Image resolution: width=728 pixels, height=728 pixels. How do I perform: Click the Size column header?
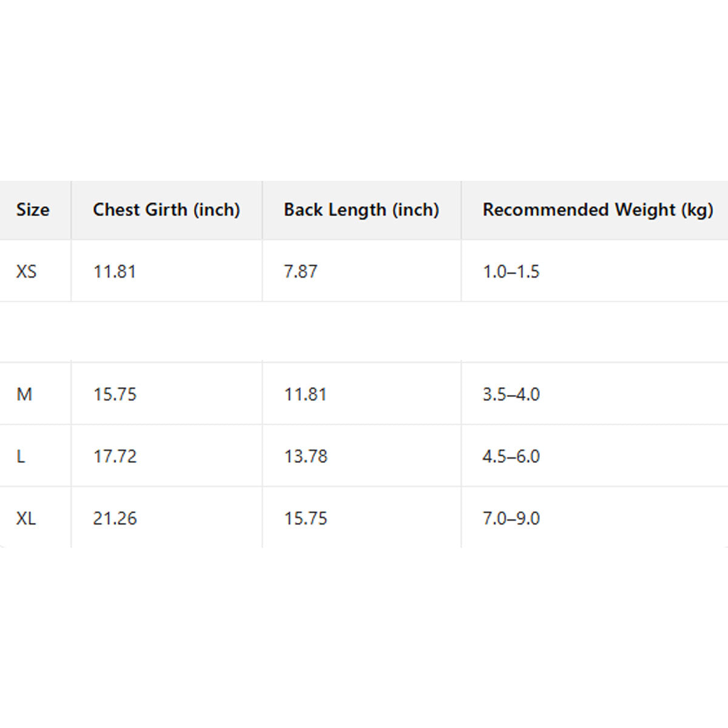click(33, 210)
